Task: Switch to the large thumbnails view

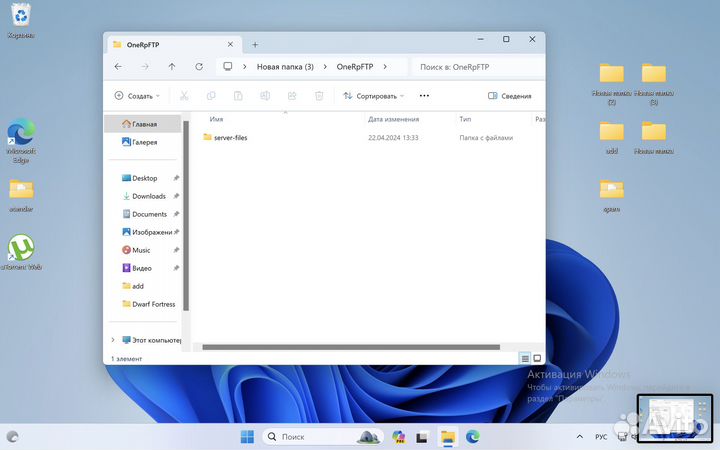Action: tap(537, 358)
